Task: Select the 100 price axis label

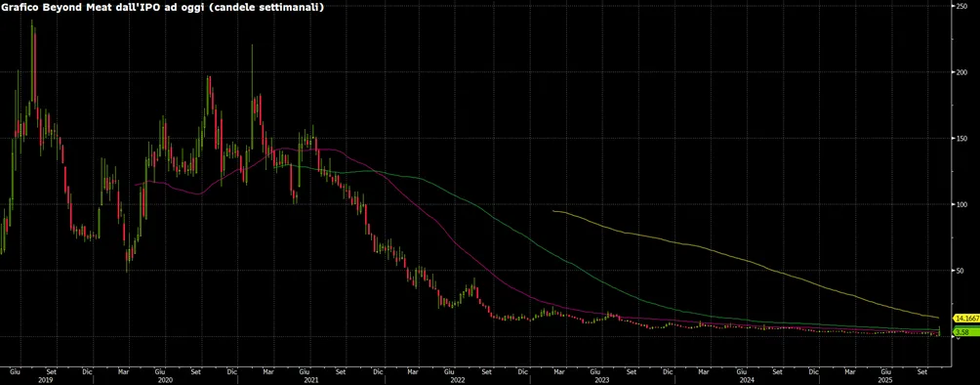Action: [961, 204]
